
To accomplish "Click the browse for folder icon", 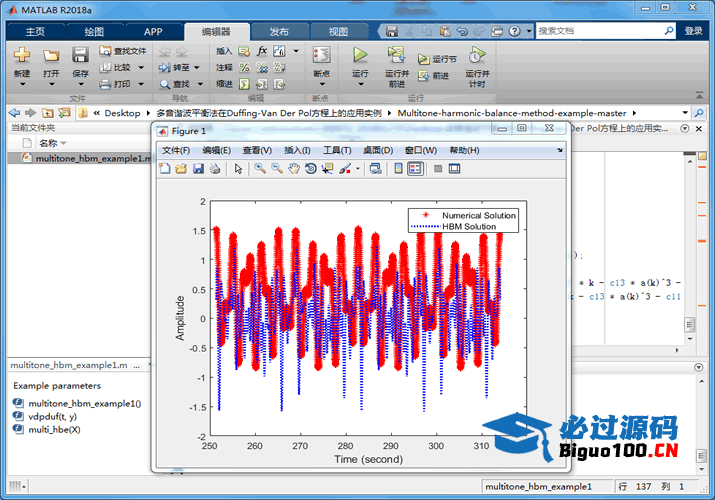I will [x=64, y=113].
